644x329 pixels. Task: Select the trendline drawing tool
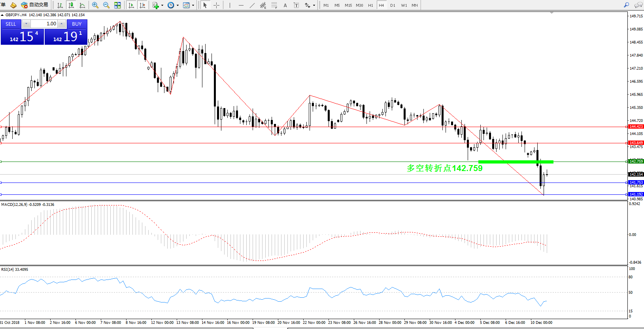tap(252, 5)
